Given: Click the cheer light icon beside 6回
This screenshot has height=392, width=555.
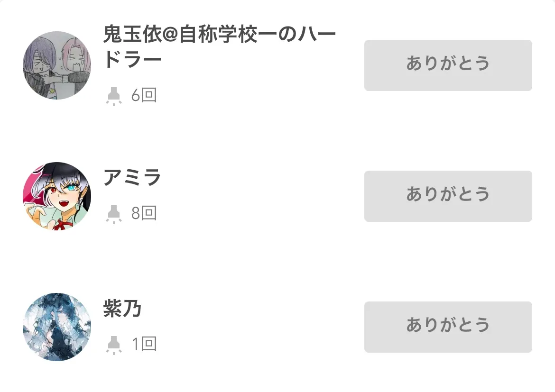Looking at the screenshot, I should coord(114,96).
